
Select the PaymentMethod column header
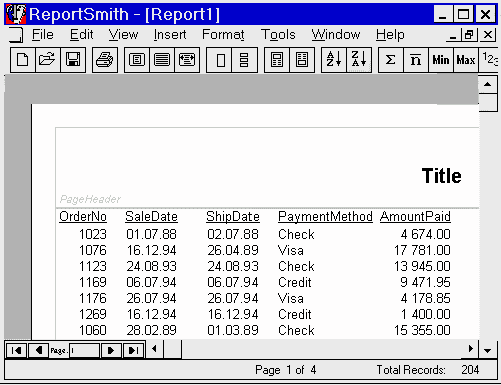tap(325, 217)
